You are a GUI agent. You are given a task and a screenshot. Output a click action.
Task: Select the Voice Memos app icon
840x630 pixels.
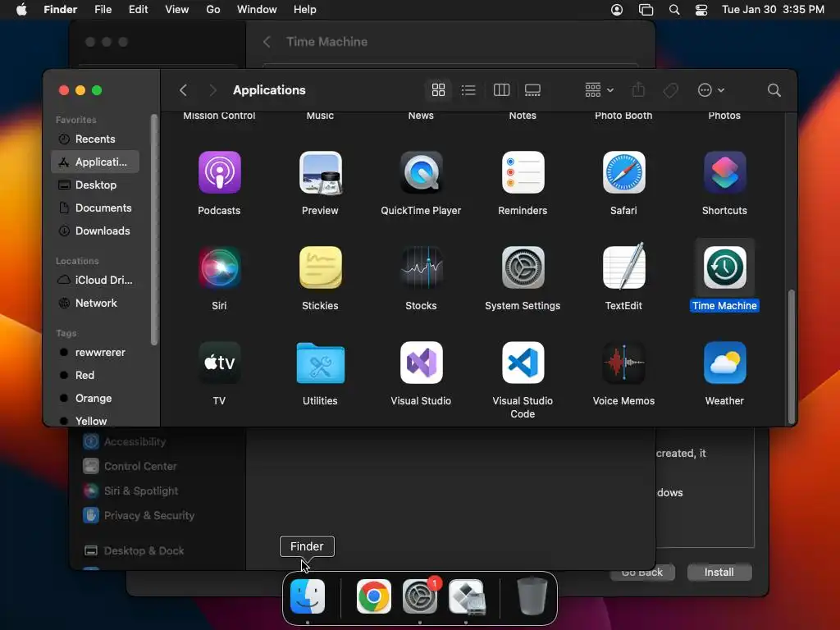(623, 363)
